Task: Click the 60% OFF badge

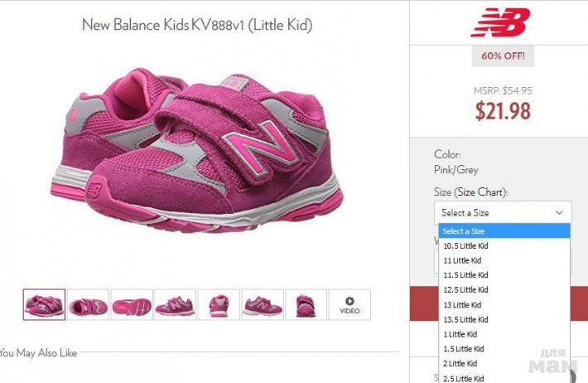Action: [504, 56]
